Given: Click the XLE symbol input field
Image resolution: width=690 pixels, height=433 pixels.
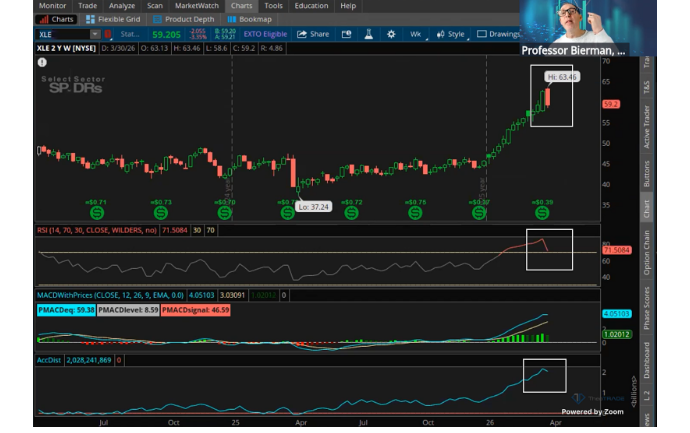Looking at the screenshot, I should tap(63, 34).
